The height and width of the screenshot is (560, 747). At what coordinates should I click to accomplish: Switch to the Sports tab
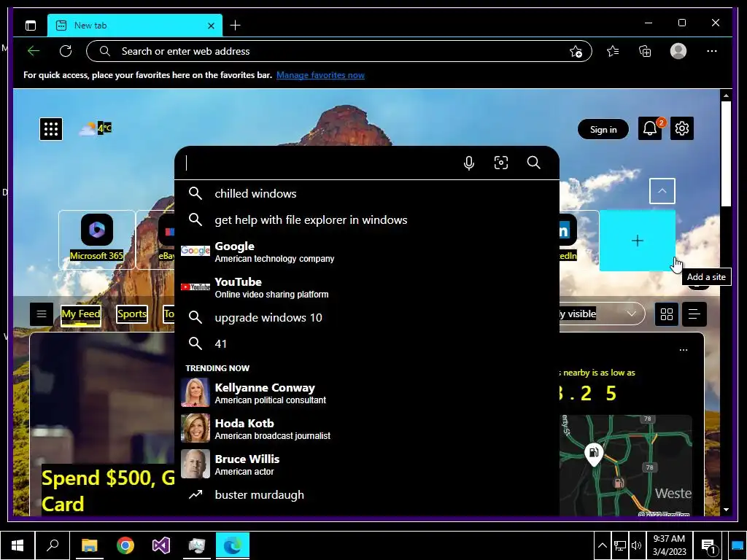click(132, 314)
